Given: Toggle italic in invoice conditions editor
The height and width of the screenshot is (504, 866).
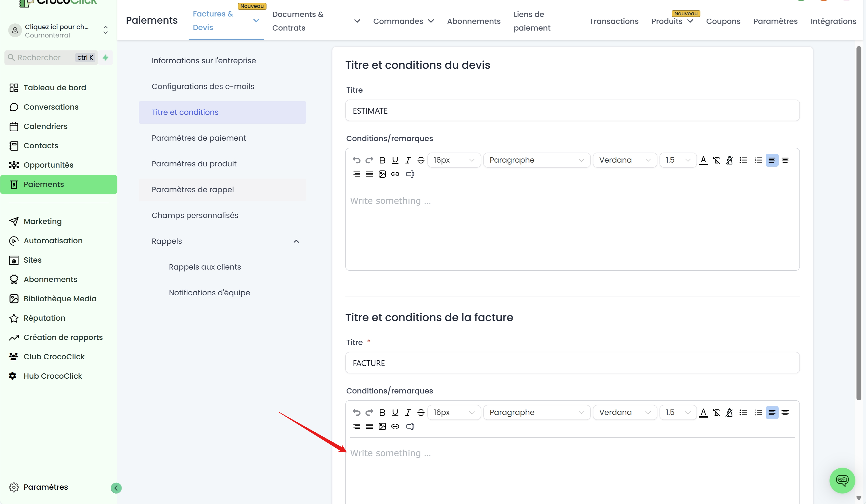Looking at the screenshot, I should (408, 412).
